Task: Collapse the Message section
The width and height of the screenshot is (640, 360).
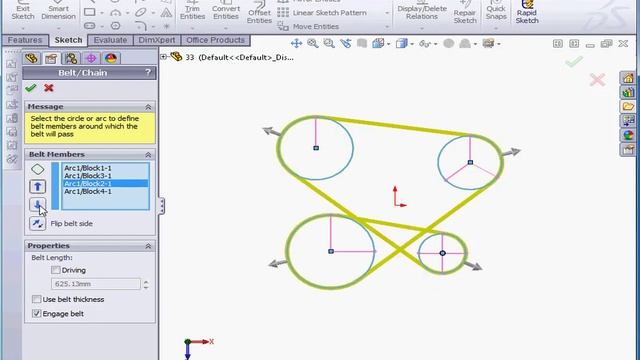Action: [x=148, y=107]
